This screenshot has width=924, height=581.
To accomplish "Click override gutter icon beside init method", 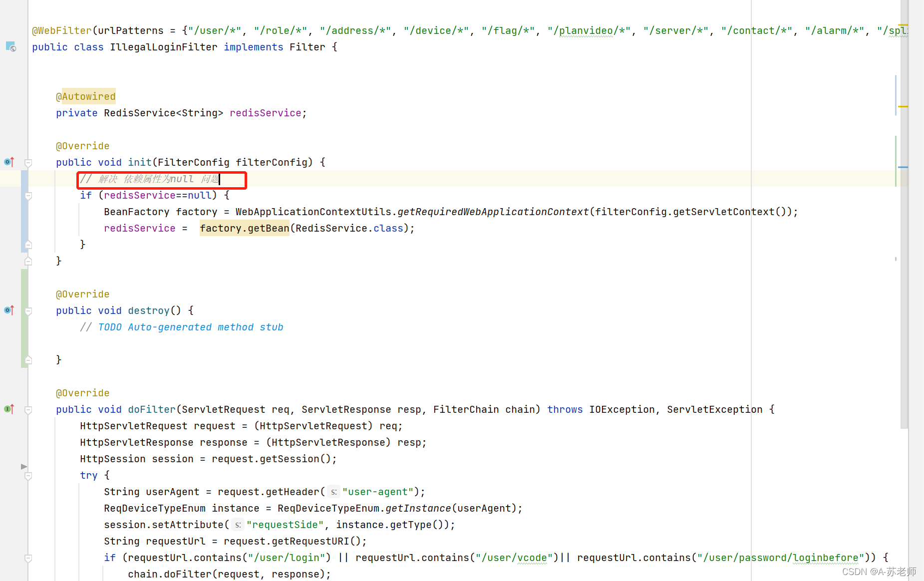I will [9, 162].
